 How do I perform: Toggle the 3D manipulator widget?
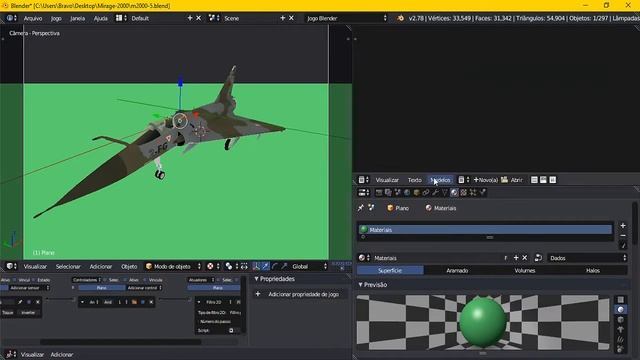point(256,266)
